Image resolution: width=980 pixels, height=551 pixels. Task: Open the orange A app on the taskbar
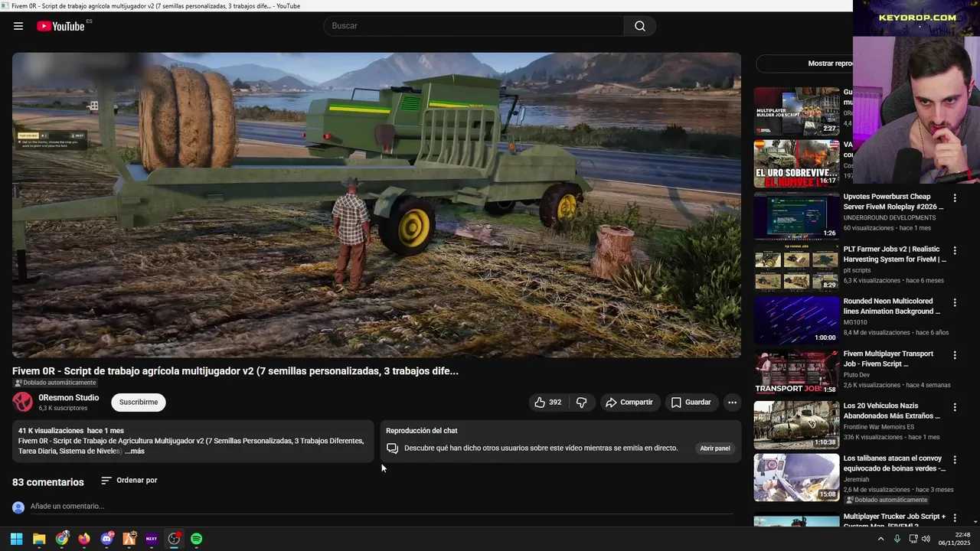(129, 539)
